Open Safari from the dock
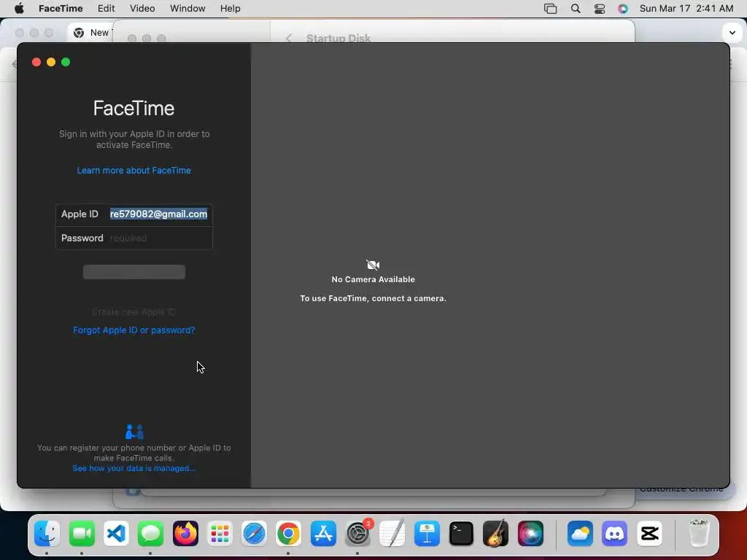Screen dimensions: 747x560 pyautogui.click(x=254, y=533)
